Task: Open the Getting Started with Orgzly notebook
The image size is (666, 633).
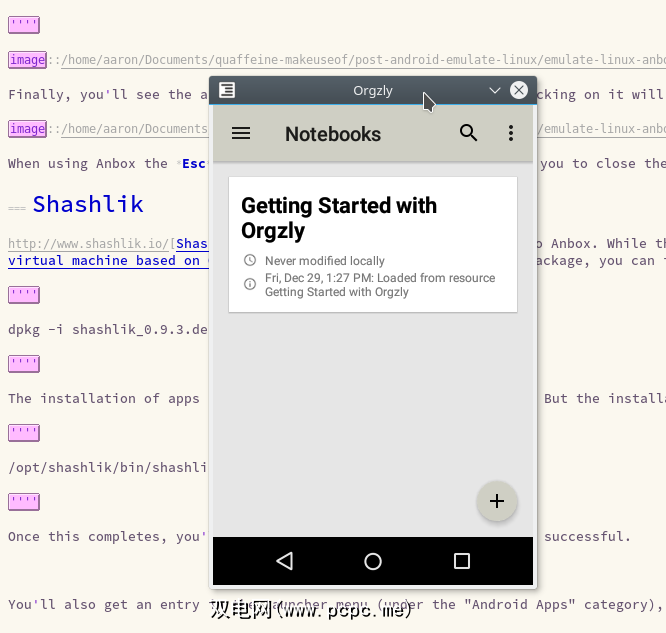Action: pyautogui.click(x=339, y=218)
